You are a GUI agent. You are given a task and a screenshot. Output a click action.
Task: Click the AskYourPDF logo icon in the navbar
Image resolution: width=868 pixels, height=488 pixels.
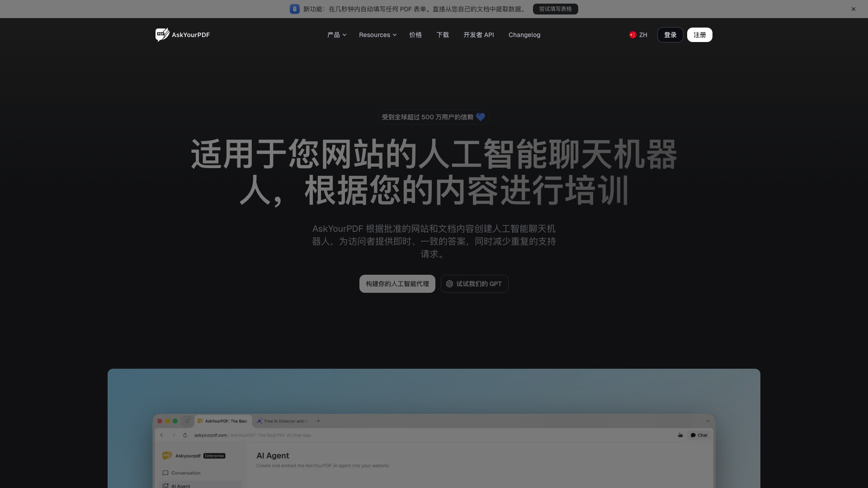coord(162,35)
